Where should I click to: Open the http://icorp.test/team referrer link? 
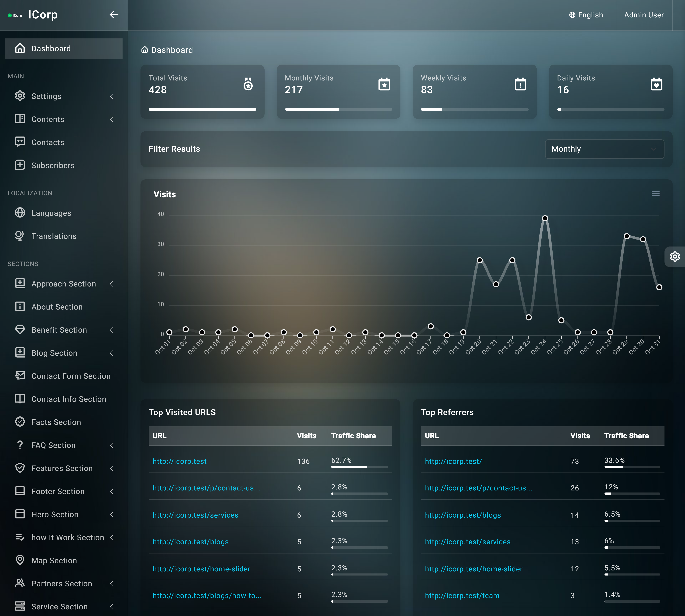tap(462, 596)
